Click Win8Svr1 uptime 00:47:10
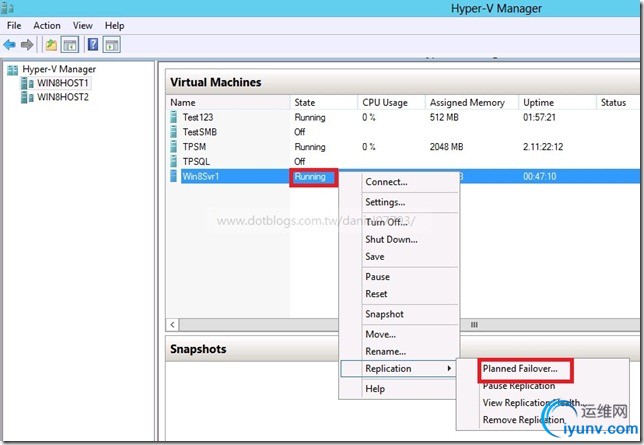The width and height of the screenshot is (644, 445). click(x=540, y=177)
